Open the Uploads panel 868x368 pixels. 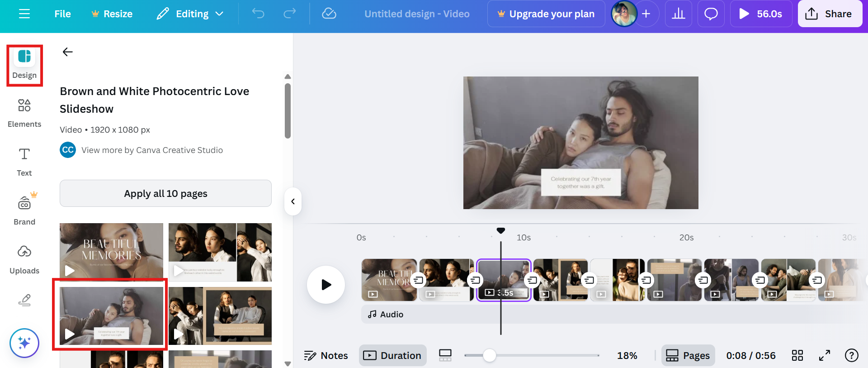(x=24, y=259)
